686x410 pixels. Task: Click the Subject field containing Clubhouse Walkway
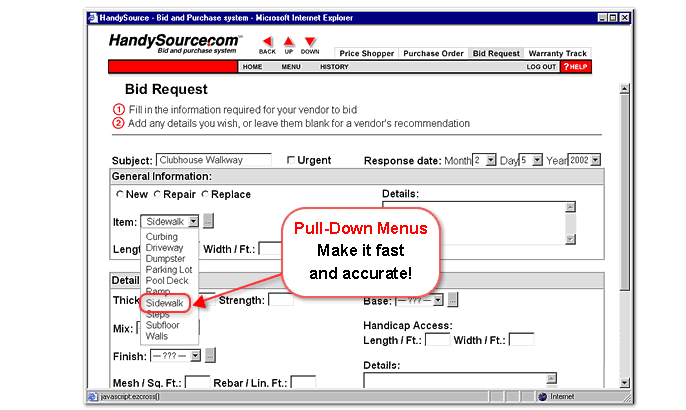213,160
